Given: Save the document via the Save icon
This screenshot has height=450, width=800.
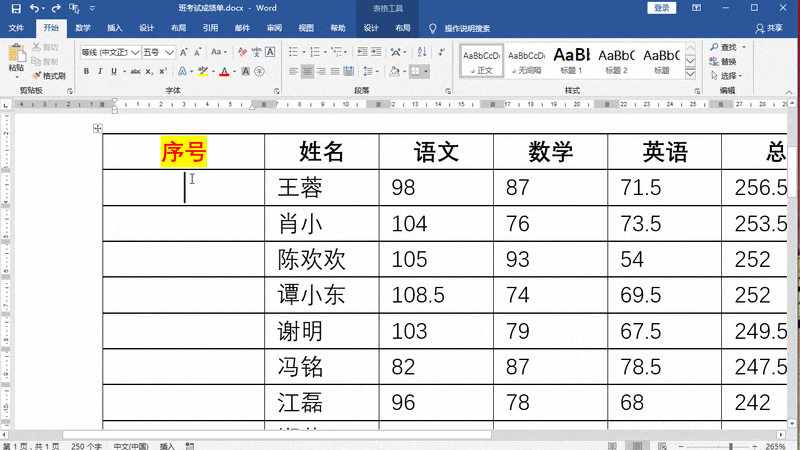Looking at the screenshot, I should click(16, 8).
